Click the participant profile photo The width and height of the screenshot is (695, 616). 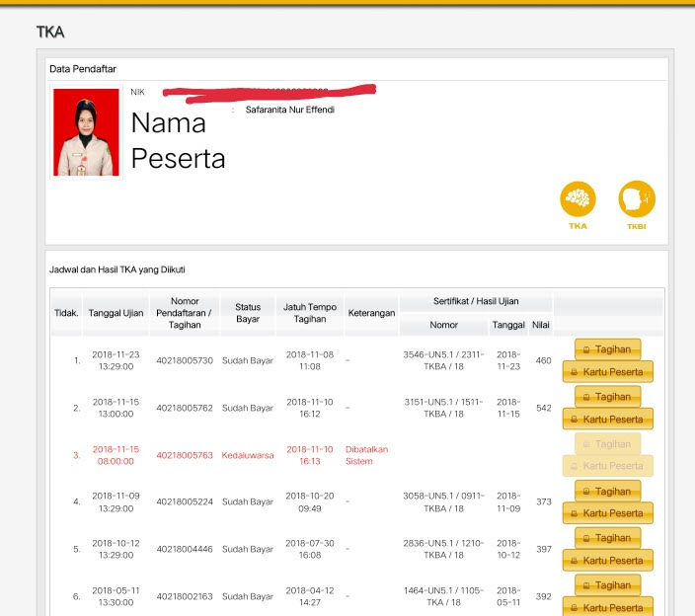pyautogui.click(x=86, y=132)
